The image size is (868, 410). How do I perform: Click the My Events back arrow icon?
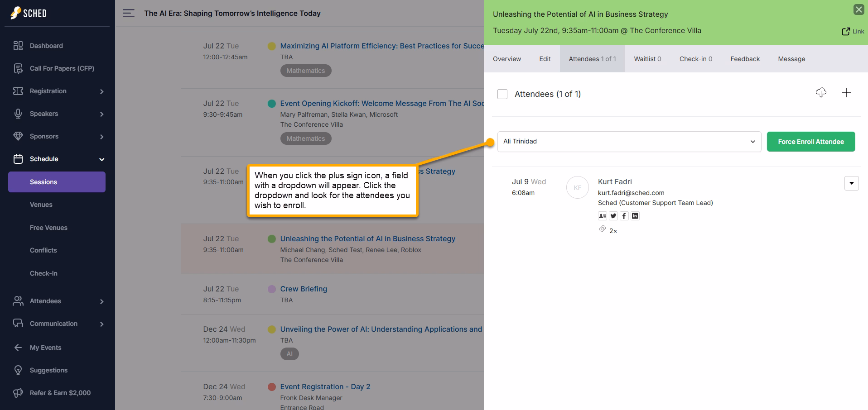[18, 348]
